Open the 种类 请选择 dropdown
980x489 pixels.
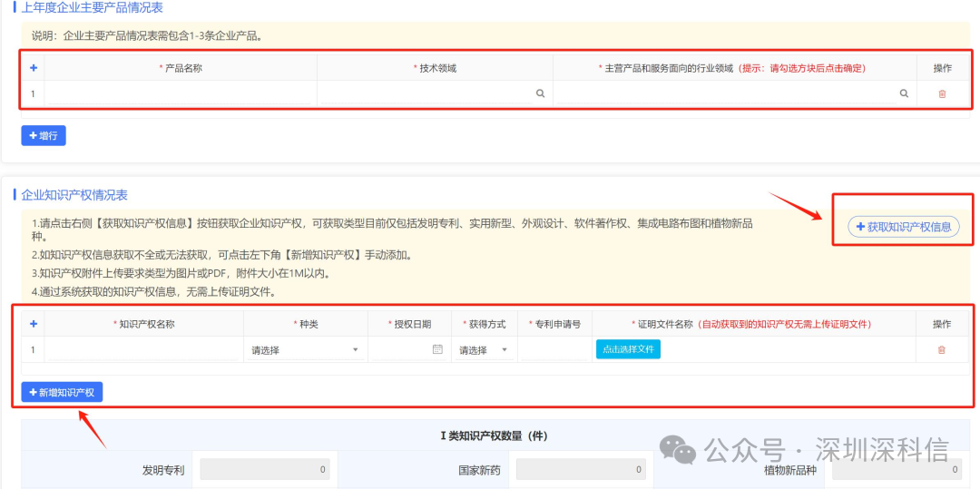[306, 349]
